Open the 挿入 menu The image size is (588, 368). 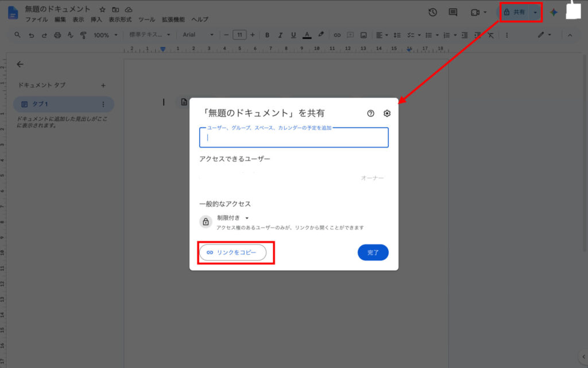point(96,20)
